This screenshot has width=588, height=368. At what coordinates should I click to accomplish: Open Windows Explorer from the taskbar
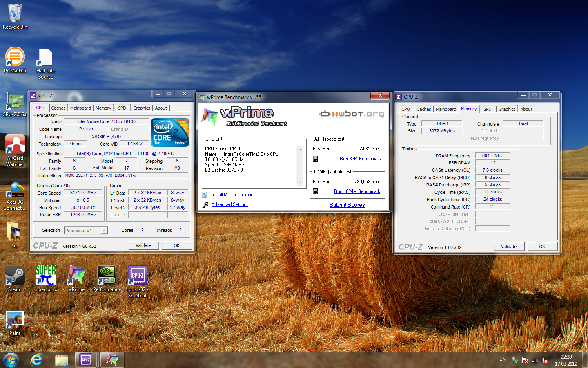click(x=62, y=360)
